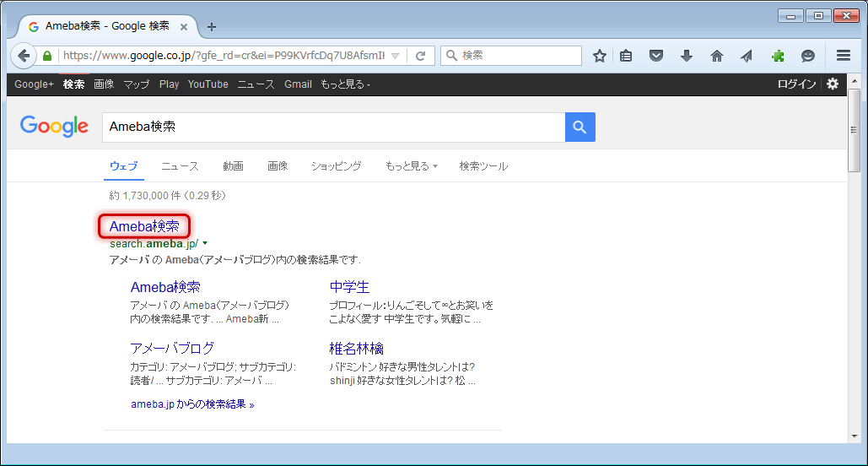Open the downloads arrow icon
This screenshot has height=466, width=868.
coord(687,56)
